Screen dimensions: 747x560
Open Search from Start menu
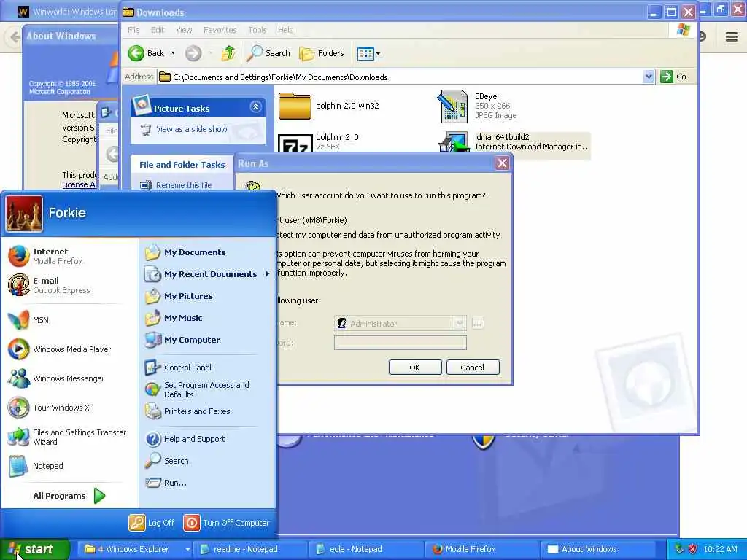[167, 461]
